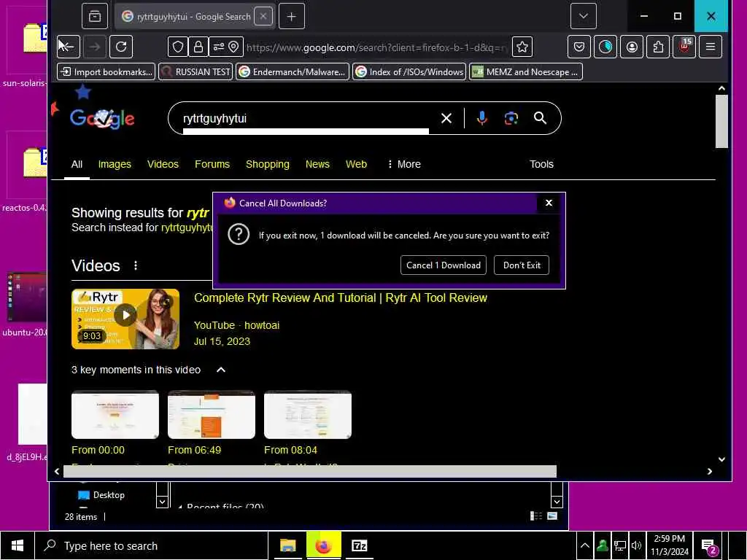747x560 pixels.
Task: Click the Google logo
Action: 102,119
